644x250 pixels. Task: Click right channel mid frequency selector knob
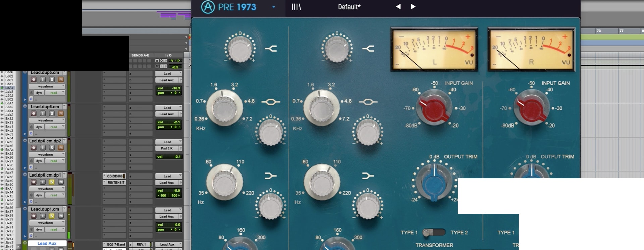[321, 108]
